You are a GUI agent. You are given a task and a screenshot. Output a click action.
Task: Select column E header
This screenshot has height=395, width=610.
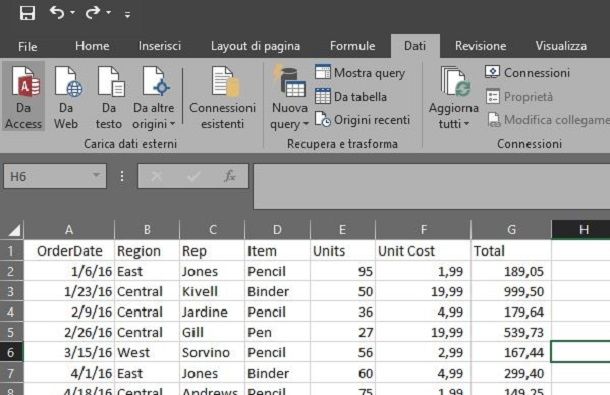coord(343,230)
